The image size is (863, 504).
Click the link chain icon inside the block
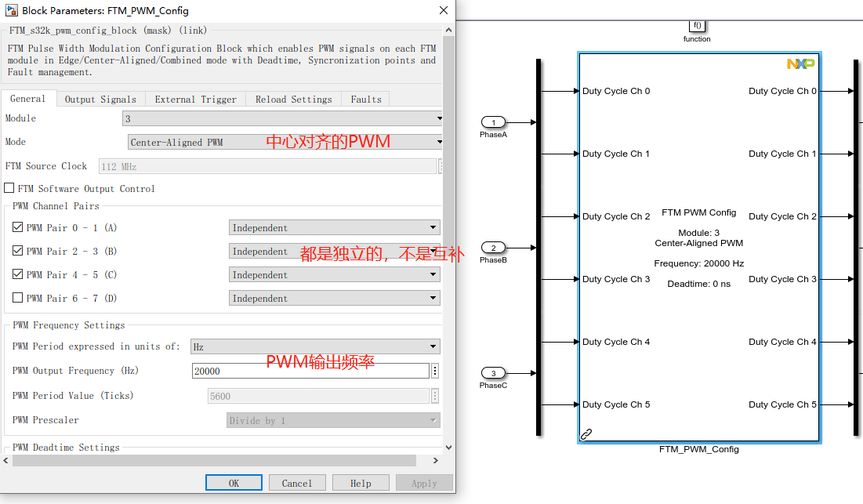pyautogui.click(x=586, y=433)
